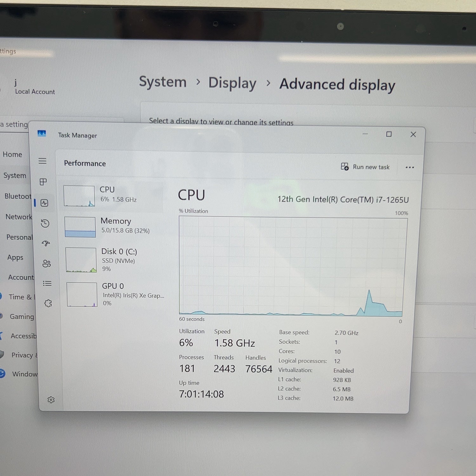
Task: Click the Performance page heading
Action: (85, 163)
